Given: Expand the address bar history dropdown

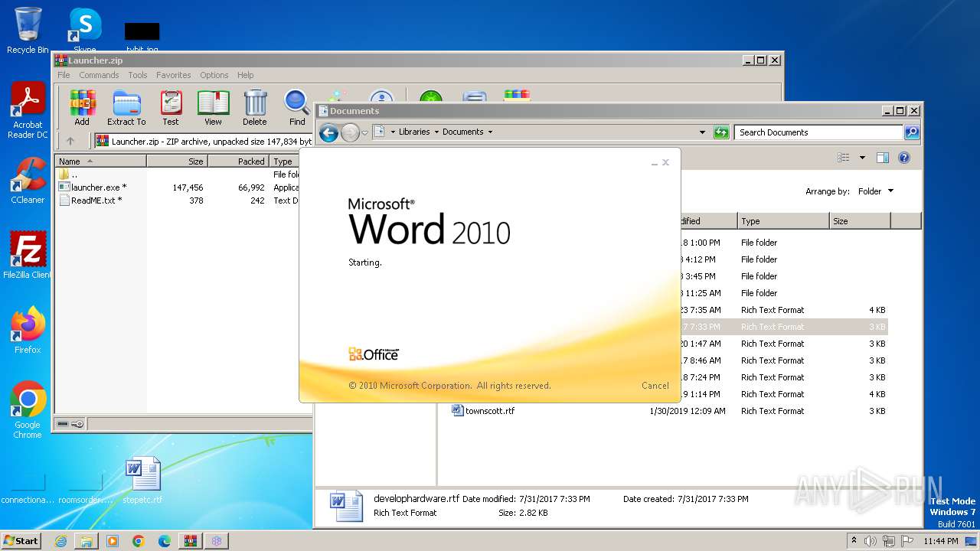Looking at the screenshot, I should (702, 132).
